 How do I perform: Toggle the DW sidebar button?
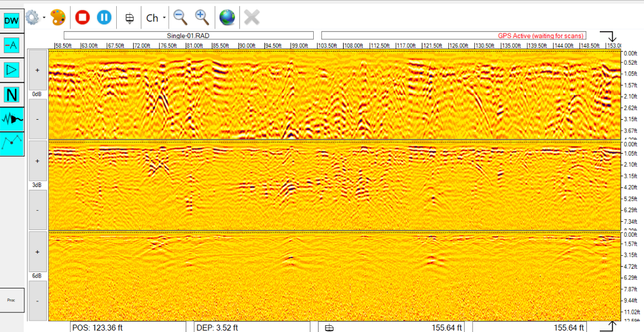tap(12, 20)
